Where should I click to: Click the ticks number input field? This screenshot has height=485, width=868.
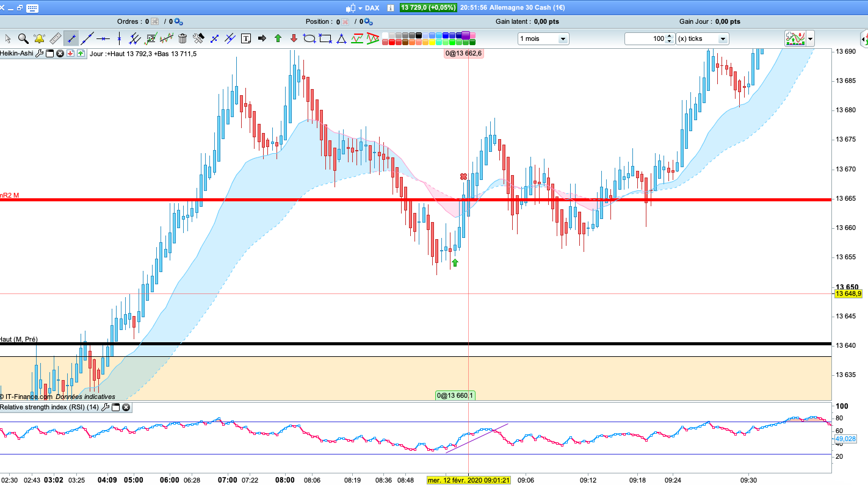point(645,38)
